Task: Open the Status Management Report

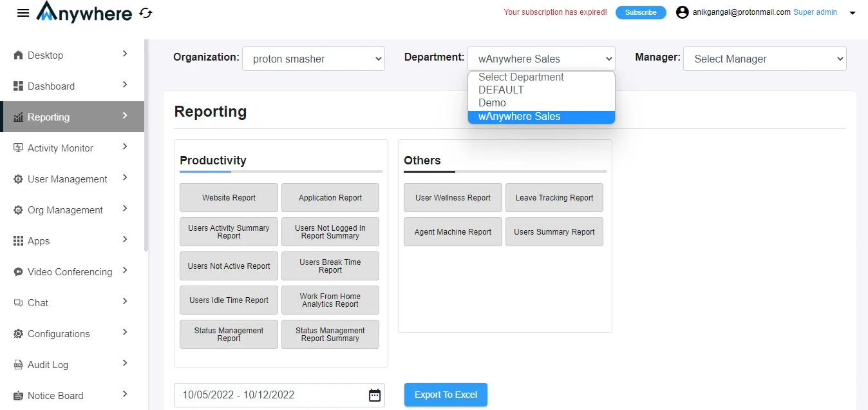Action: (x=229, y=335)
